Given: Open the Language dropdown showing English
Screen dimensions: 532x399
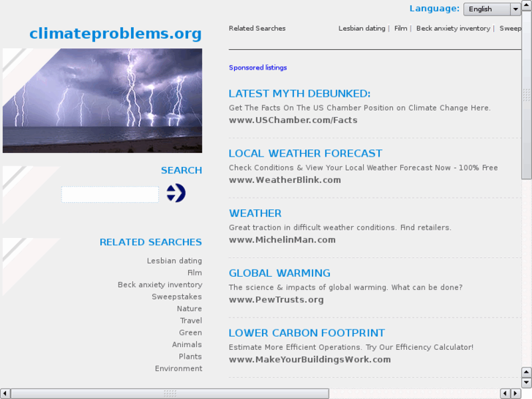Looking at the screenshot, I should tap(492, 10).
